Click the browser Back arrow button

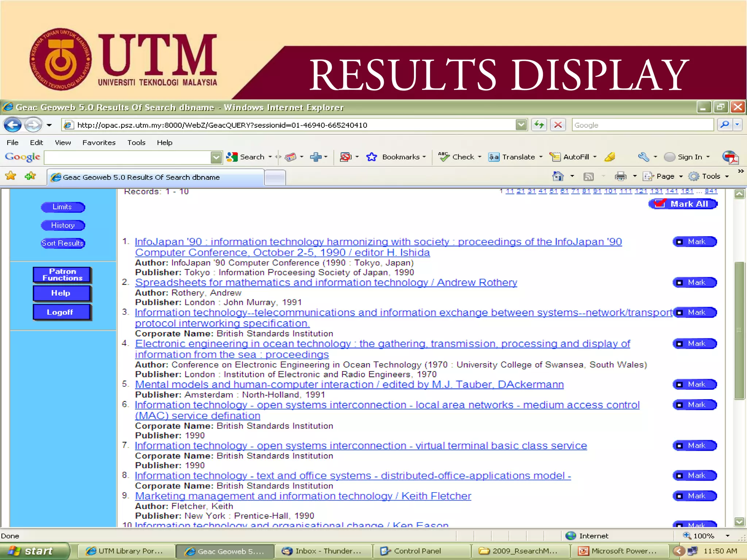(x=13, y=125)
